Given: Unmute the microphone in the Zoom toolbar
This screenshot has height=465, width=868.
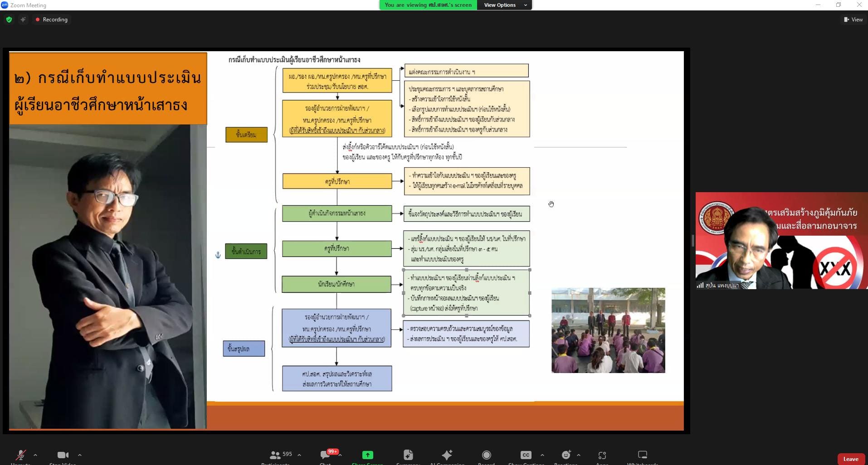Looking at the screenshot, I should (20, 455).
